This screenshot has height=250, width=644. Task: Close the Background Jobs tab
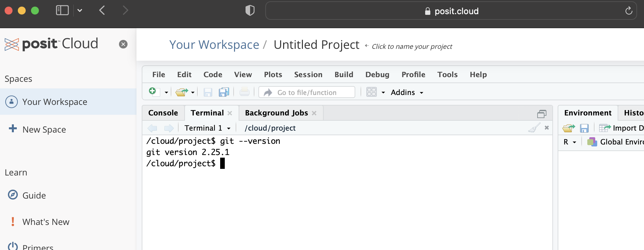coord(314,113)
